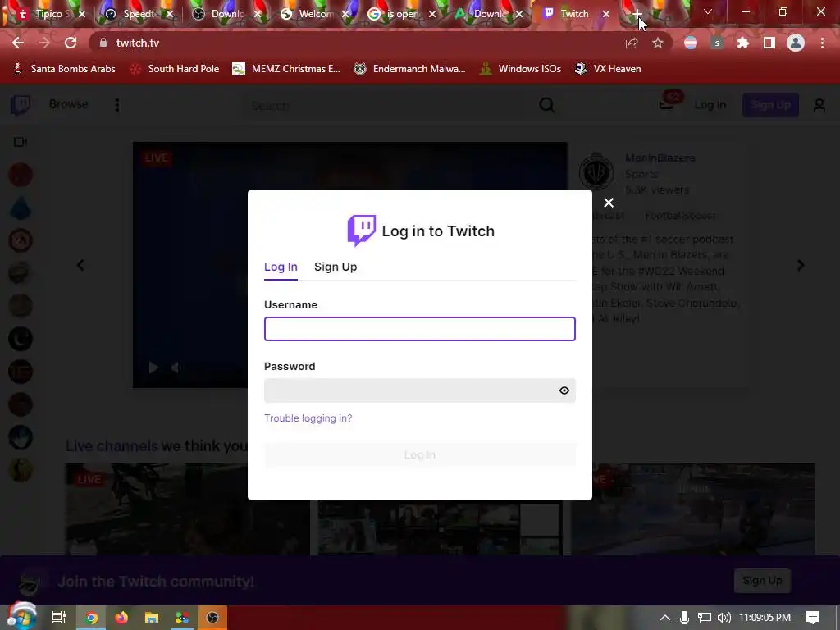The image size is (840, 630).
Task: Open MenInBlazers channel avatar
Action: click(x=596, y=172)
